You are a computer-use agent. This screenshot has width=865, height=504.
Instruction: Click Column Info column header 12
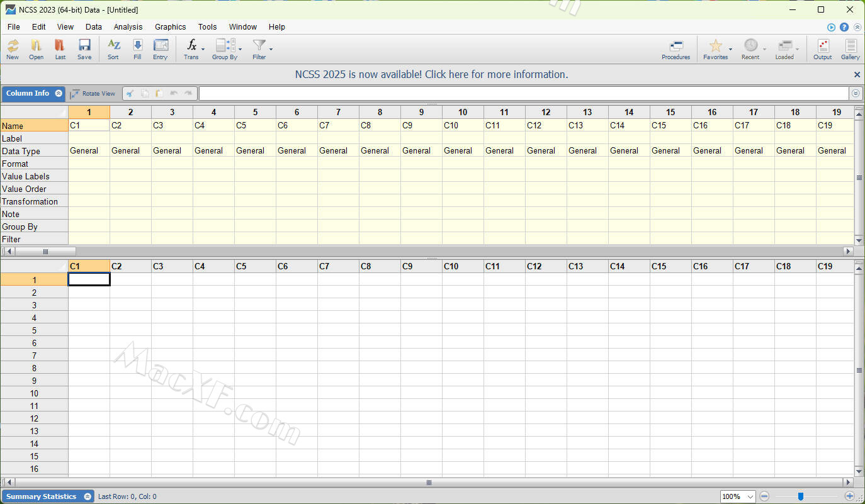point(546,112)
